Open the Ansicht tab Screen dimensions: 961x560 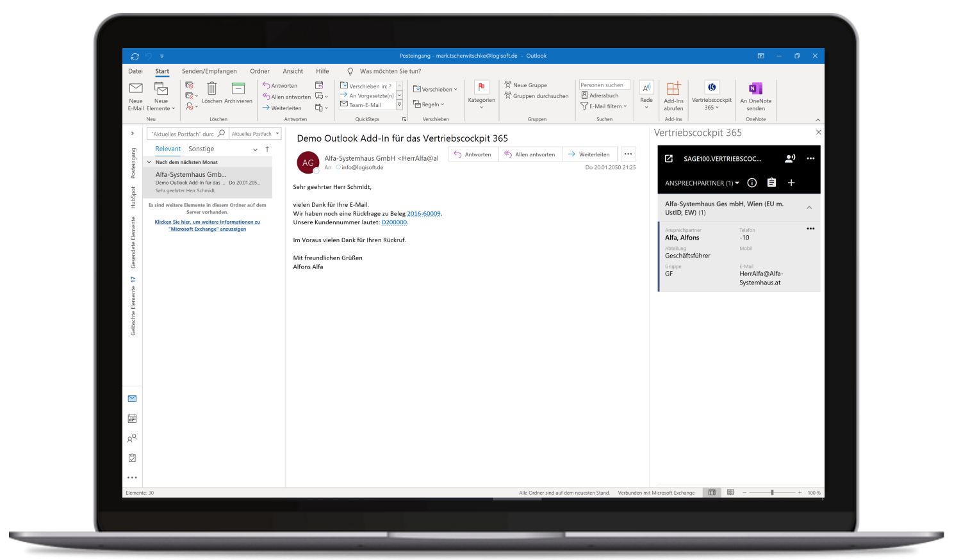tap(293, 71)
